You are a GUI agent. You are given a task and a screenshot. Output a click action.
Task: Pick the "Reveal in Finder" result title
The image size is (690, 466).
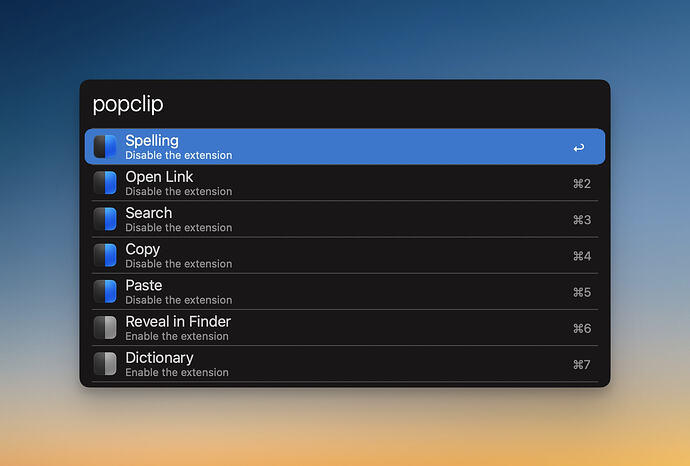click(178, 322)
